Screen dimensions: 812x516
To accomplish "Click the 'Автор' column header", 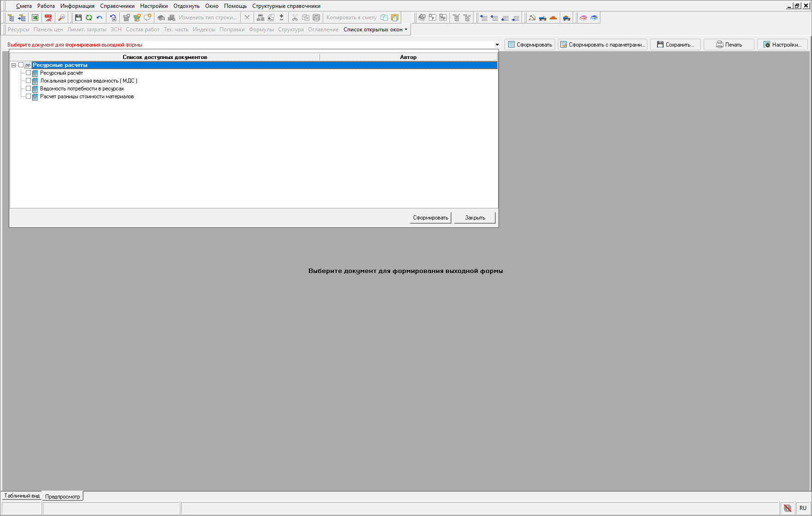I will pos(408,57).
